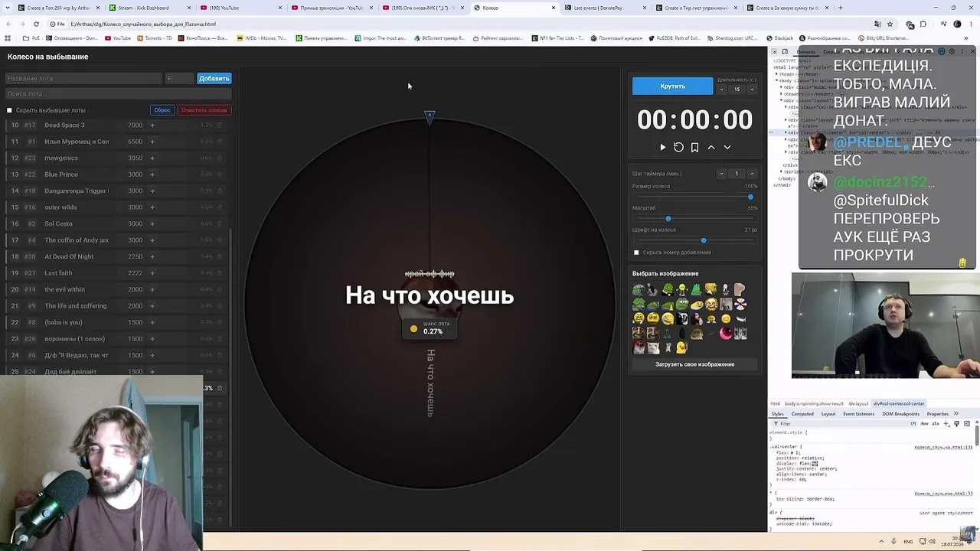
Task: Click the '(baba is you)' lot name
Action: click(64, 322)
